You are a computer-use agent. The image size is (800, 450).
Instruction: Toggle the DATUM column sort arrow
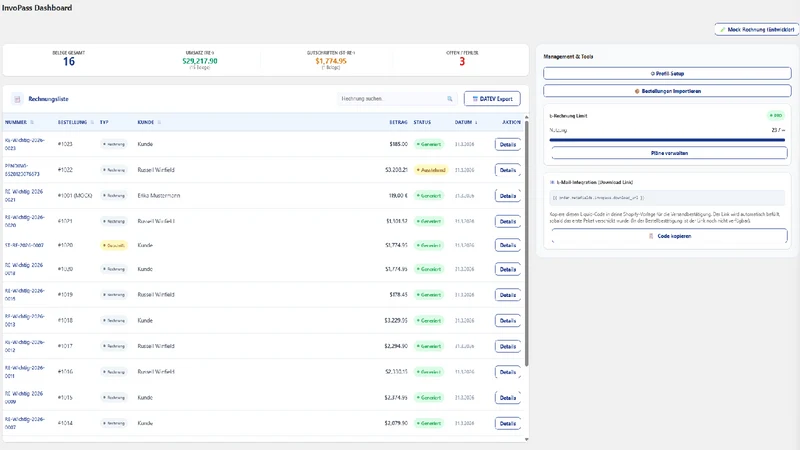coord(476,122)
